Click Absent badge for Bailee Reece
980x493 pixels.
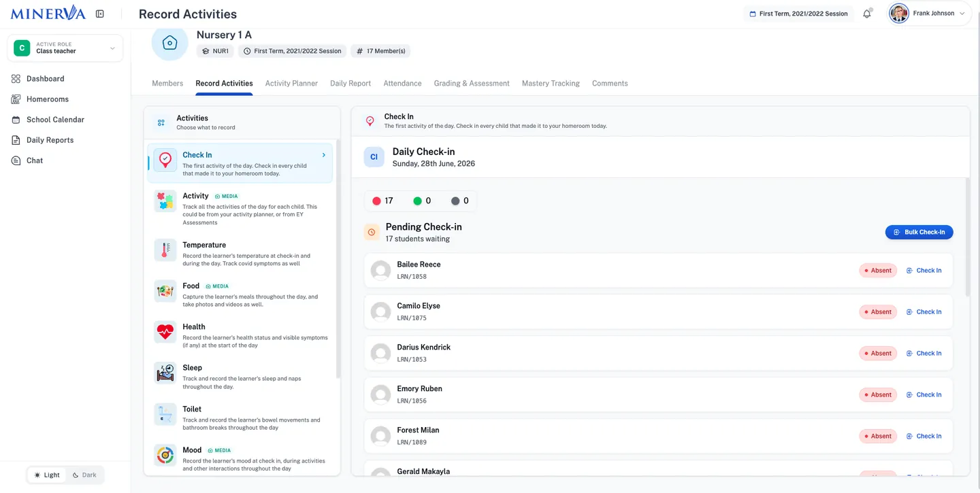click(878, 270)
